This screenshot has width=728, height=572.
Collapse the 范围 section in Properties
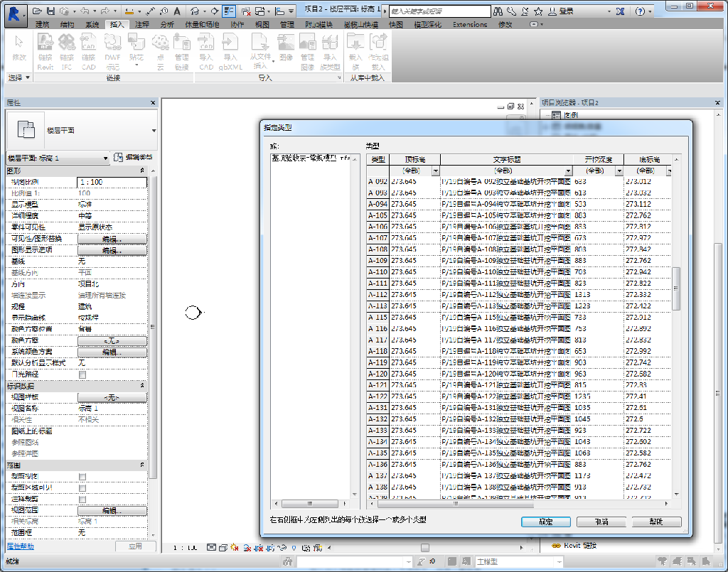142,465
